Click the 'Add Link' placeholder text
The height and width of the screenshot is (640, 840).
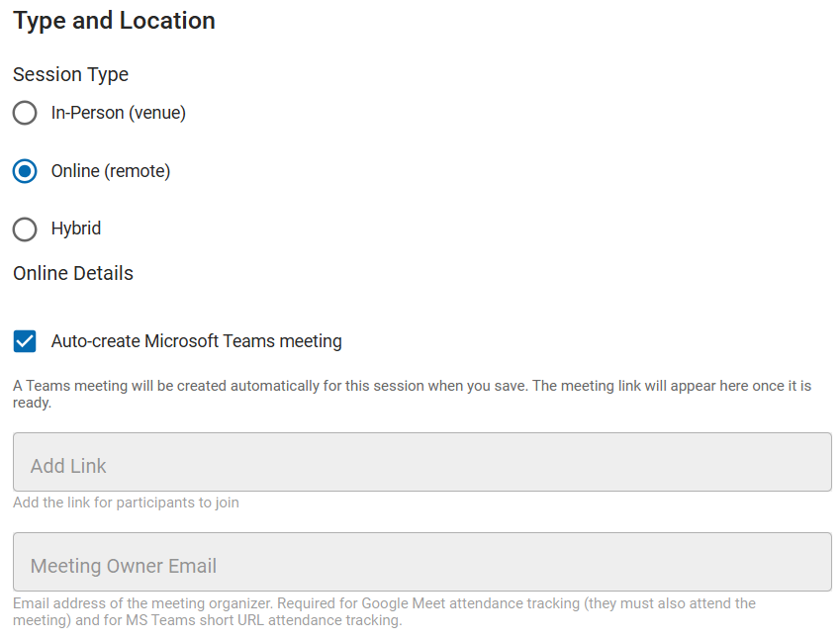[x=68, y=466]
